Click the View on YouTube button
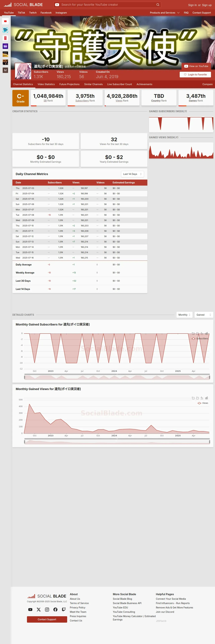215x644 pixels. 196,66
